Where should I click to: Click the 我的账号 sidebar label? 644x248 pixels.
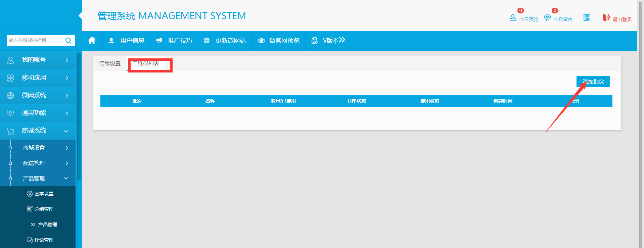tap(34, 60)
